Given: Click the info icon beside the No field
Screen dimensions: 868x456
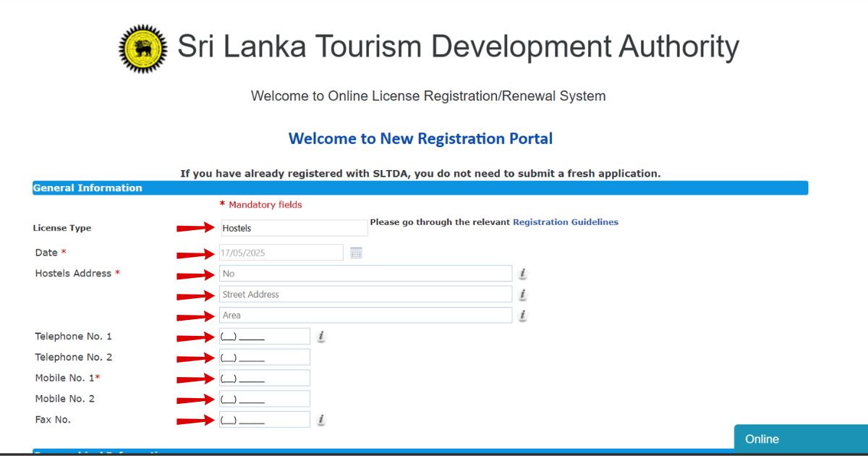Looking at the screenshot, I should tap(522, 274).
